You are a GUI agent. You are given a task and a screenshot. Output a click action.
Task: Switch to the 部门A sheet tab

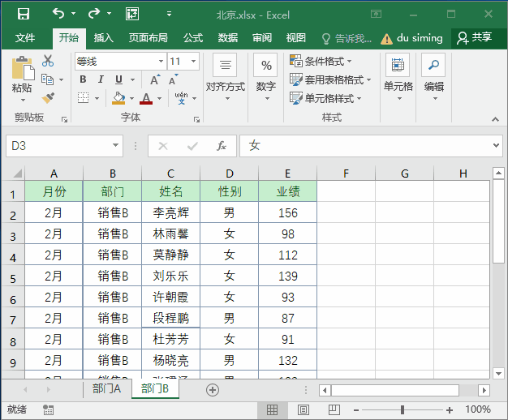(106, 388)
